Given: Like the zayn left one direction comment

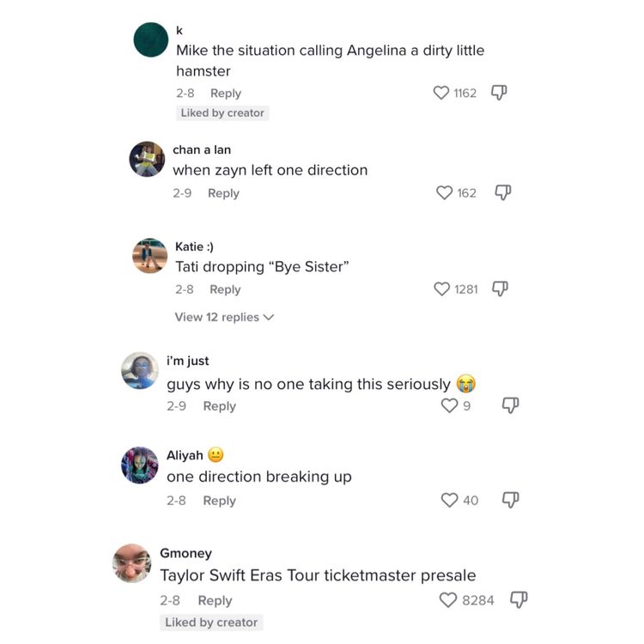Looking at the screenshot, I should coord(444,193).
